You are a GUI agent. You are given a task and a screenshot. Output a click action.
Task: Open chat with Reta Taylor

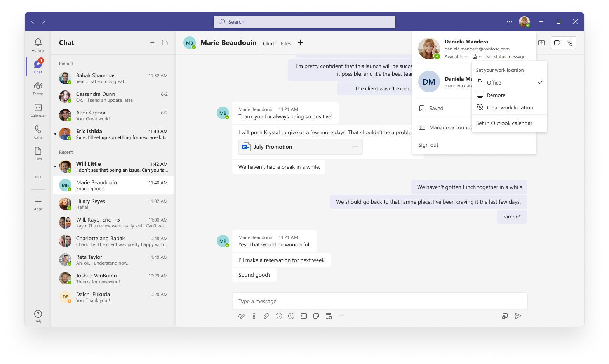[x=113, y=260]
